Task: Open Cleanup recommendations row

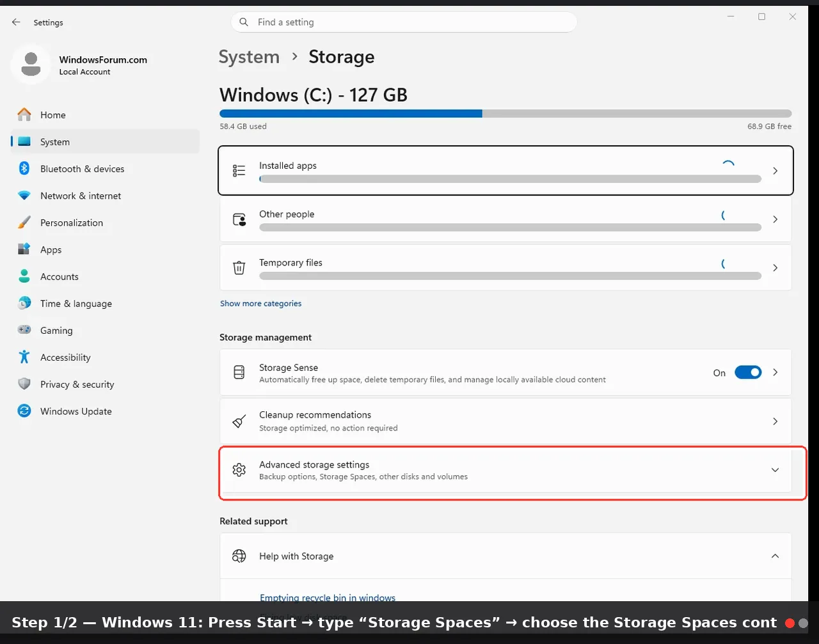Action: [x=505, y=421]
